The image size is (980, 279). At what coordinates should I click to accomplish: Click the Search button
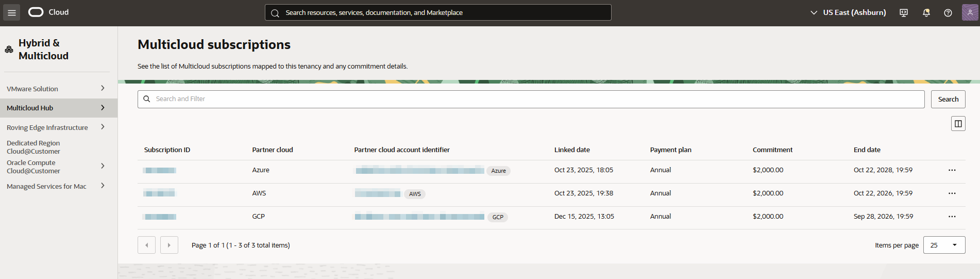click(948, 99)
